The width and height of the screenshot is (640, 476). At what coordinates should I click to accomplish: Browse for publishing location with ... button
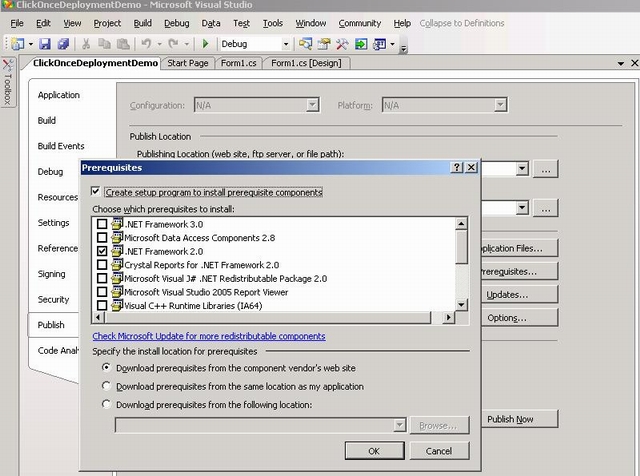click(x=546, y=169)
